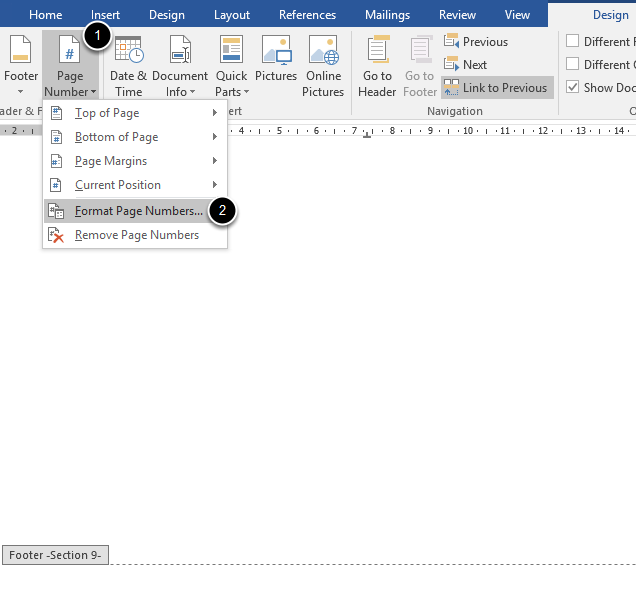Image resolution: width=636 pixels, height=599 pixels.
Task: Toggle the first Different checkbox
Action: tap(572, 41)
